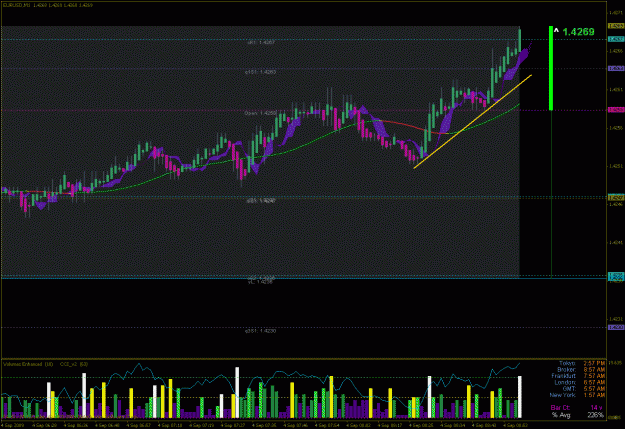Click the Broker 8:57 AM time
Viewport: 625px width, 429px height.
point(594,370)
